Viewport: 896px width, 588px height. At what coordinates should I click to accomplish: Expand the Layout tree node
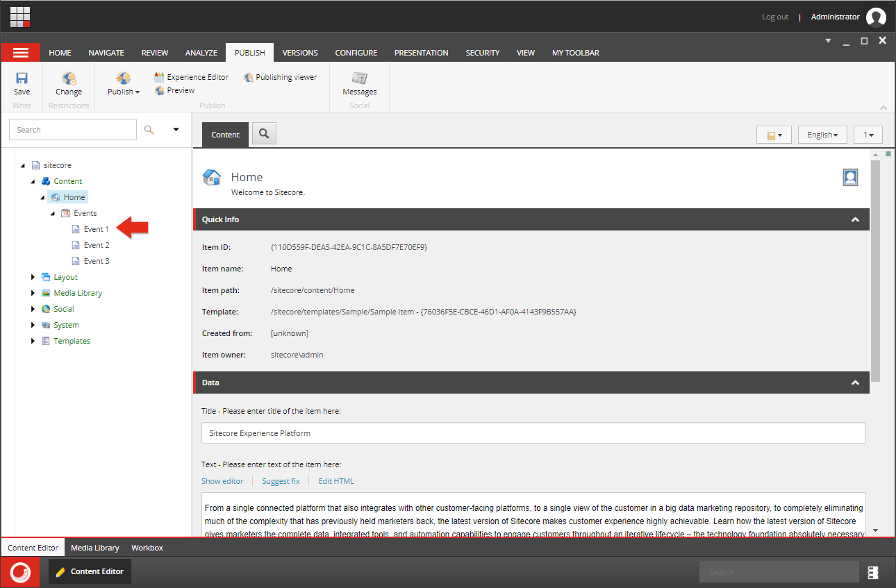(33, 277)
